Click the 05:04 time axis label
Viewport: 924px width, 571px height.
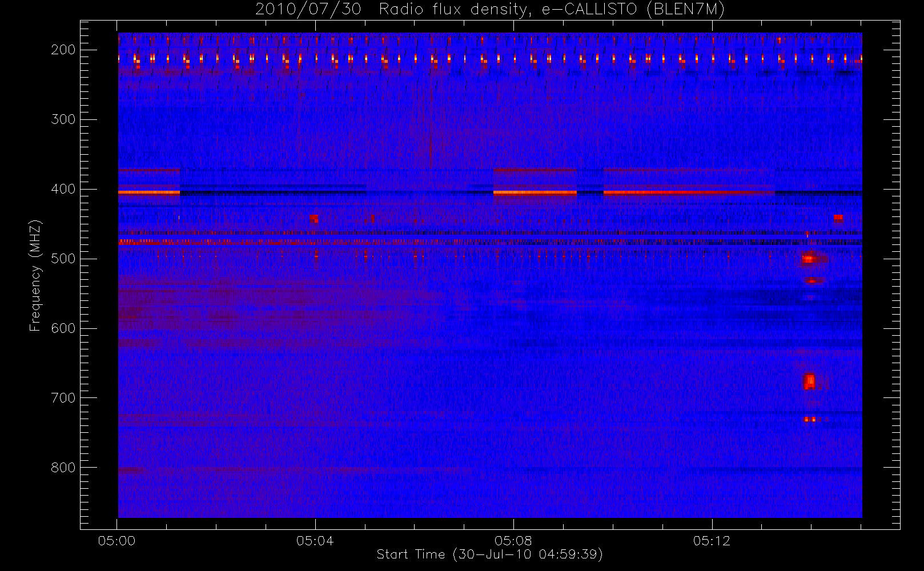pos(315,541)
